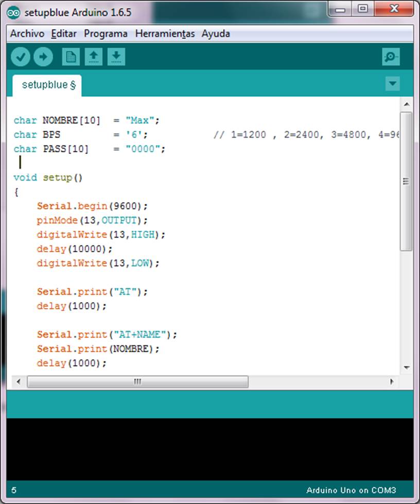Open the Ayuda menu
The width and height of the screenshot is (420, 504).
(x=216, y=33)
